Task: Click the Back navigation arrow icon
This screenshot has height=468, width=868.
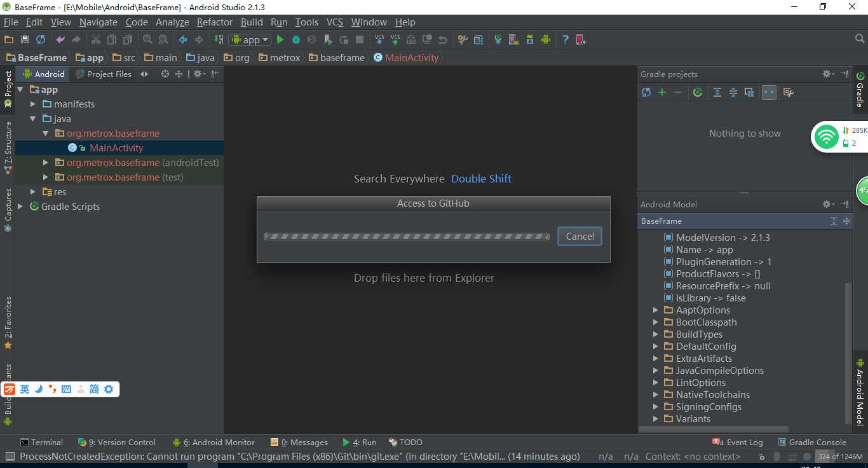Action: 183,39
